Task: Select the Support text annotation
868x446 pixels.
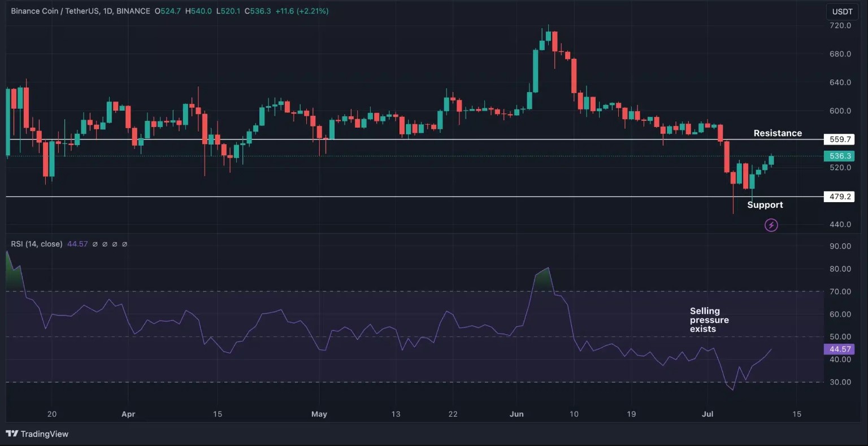Action: tap(765, 205)
